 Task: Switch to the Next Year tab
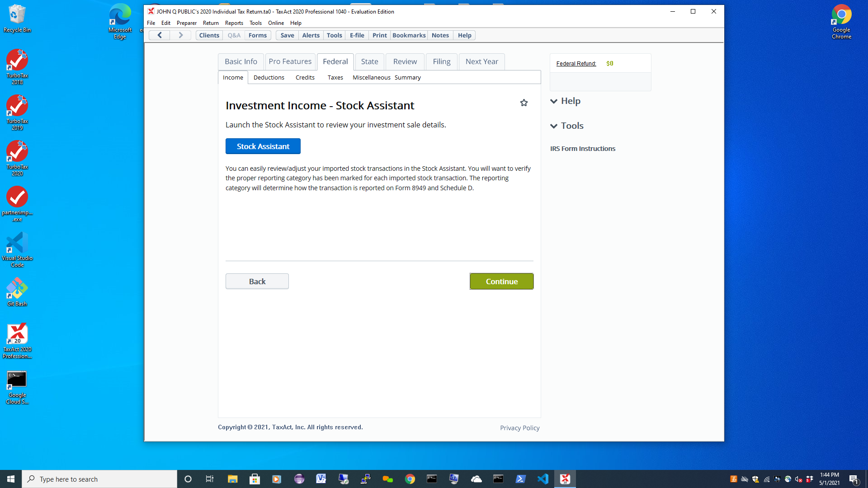point(482,62)
